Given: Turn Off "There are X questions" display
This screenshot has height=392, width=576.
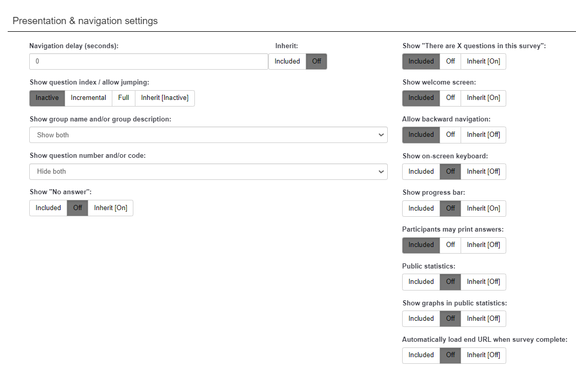Looking at the screenshot, I should coord(450,61).
